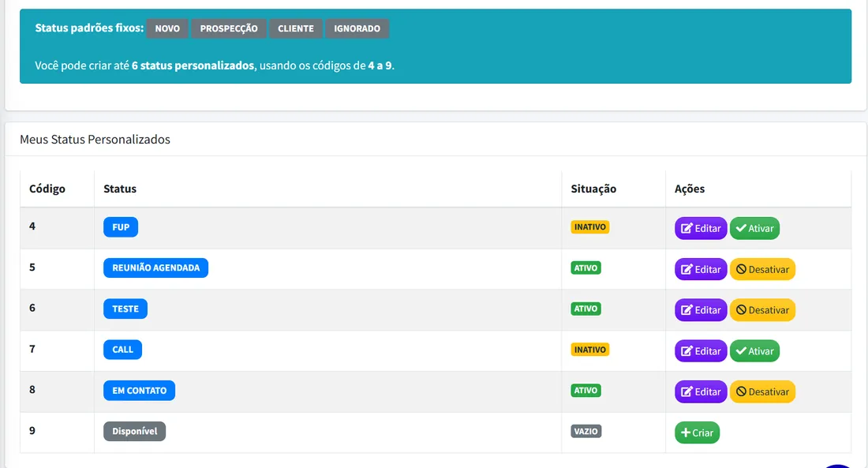Click the PROSPECÇÃO fixed status badge
The image size is (868, 468).
click(229, 28)
